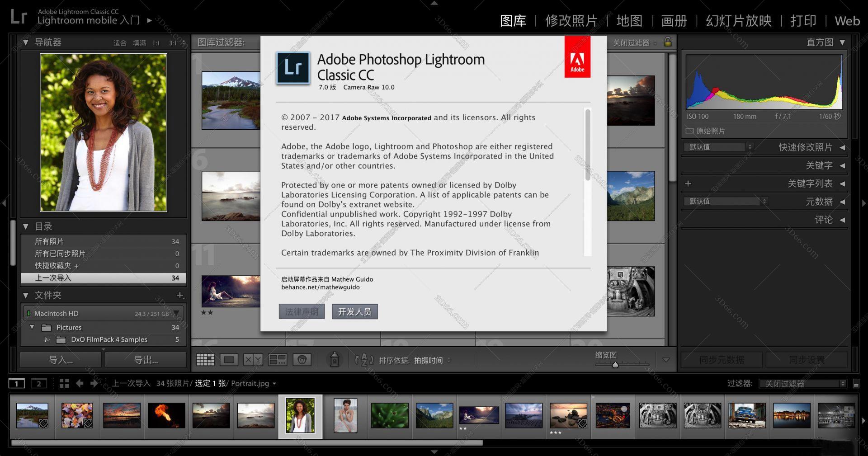Screen dimensions: 868x456
Task: Open People face view icon
Action: [302, 360]
